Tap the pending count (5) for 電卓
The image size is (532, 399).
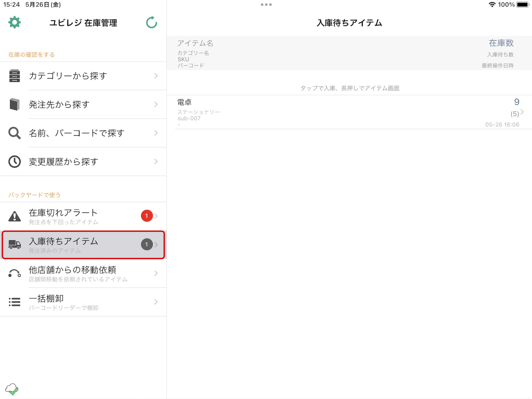(514, 114)
